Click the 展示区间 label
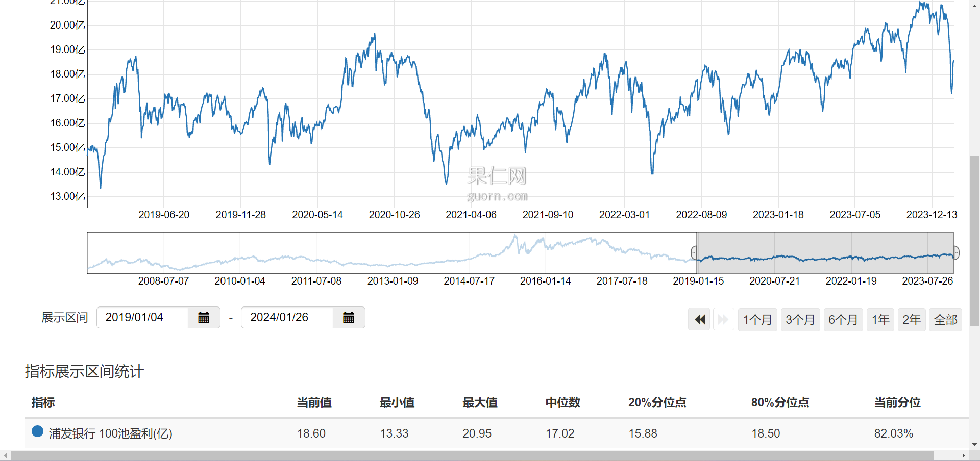 click(65, 318)
